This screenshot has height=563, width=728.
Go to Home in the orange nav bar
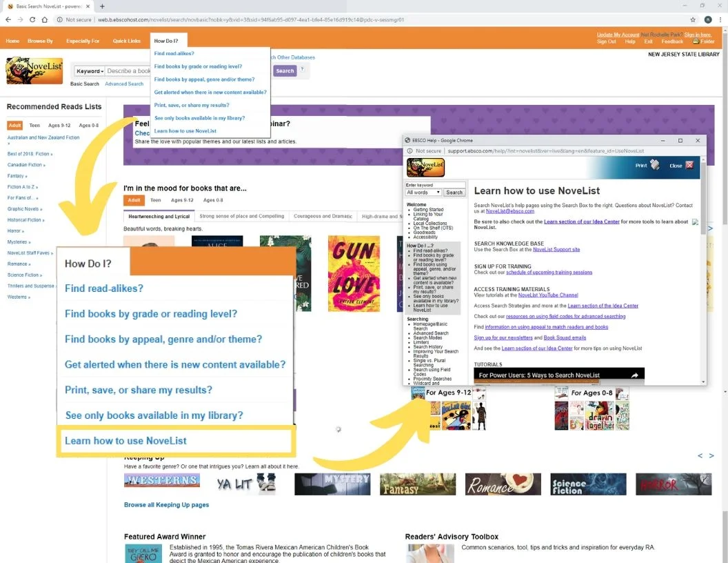tap(12, 41)
